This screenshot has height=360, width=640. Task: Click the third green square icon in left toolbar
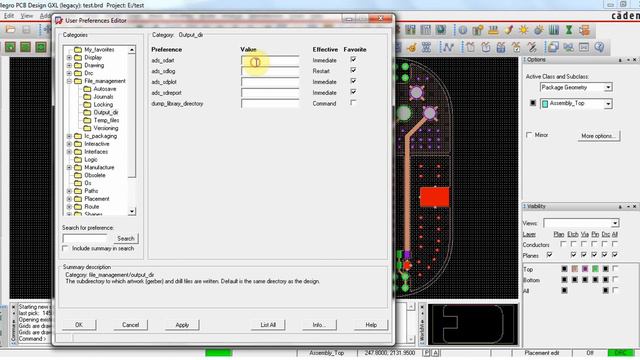(41, 47)
